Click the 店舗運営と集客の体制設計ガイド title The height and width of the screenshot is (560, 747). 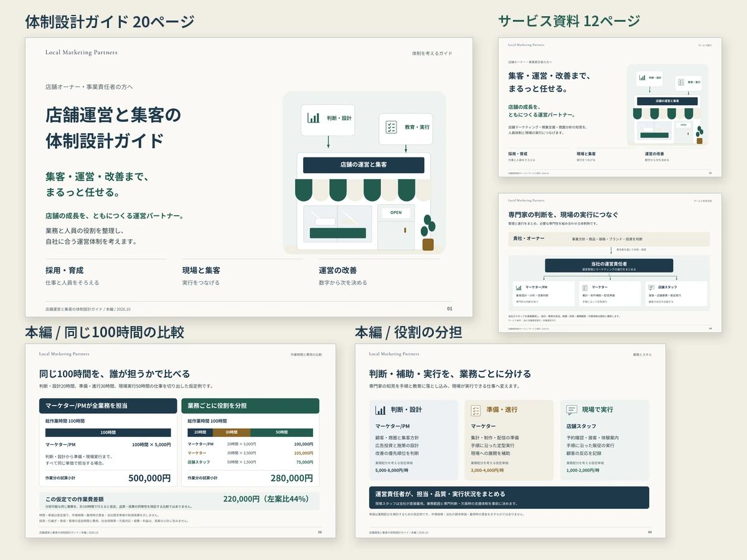point(113,127)
